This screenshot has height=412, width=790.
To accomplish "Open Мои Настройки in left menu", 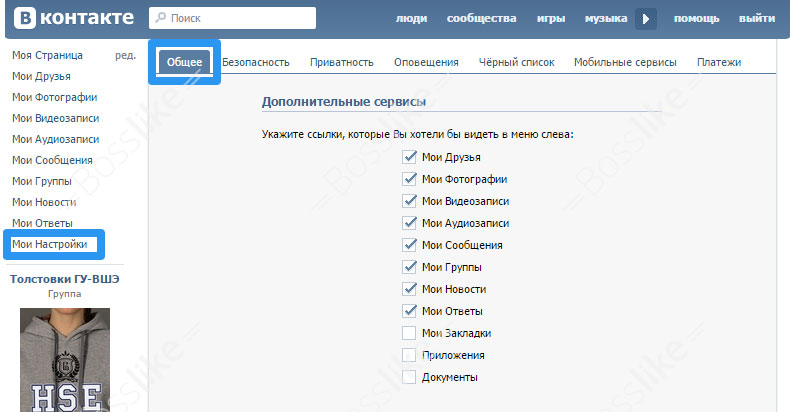I will click(50, 244).
